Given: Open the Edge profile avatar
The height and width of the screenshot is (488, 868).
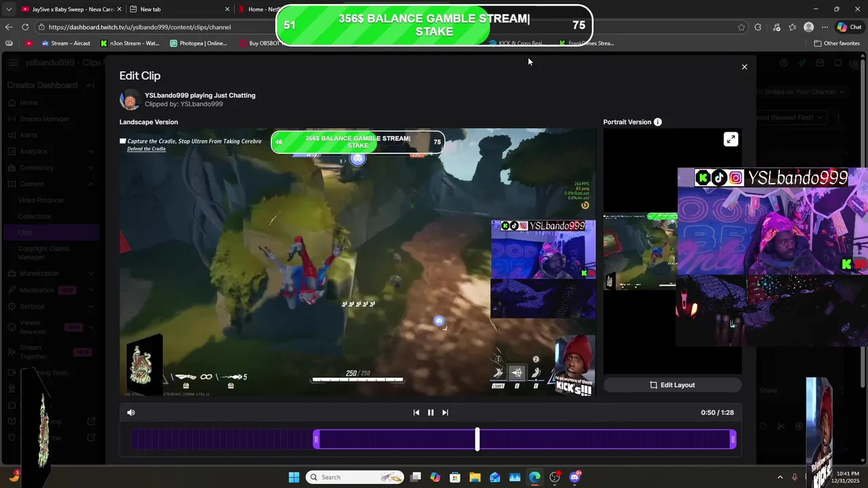Looking at the screenshot, I should (808, 27).
